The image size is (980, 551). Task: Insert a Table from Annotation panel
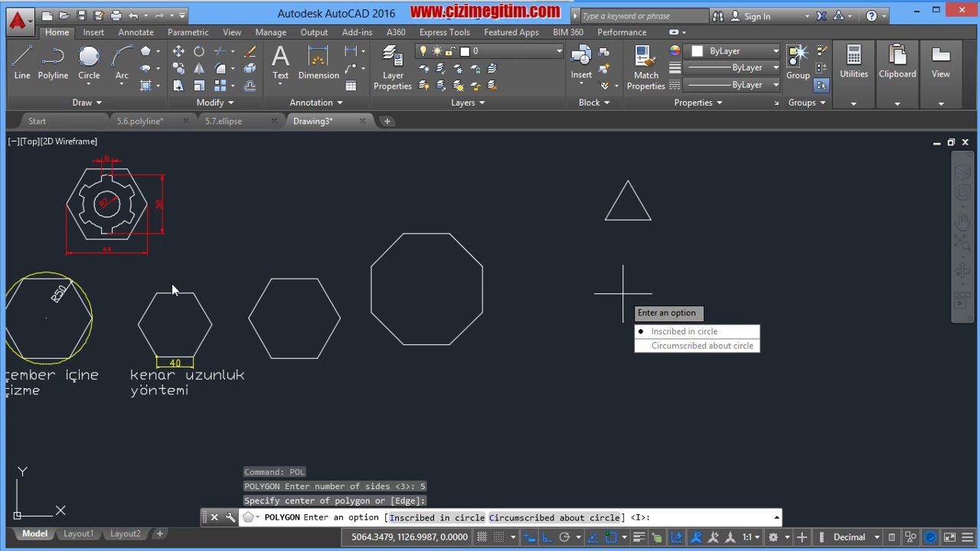click(x=351, y=85)
